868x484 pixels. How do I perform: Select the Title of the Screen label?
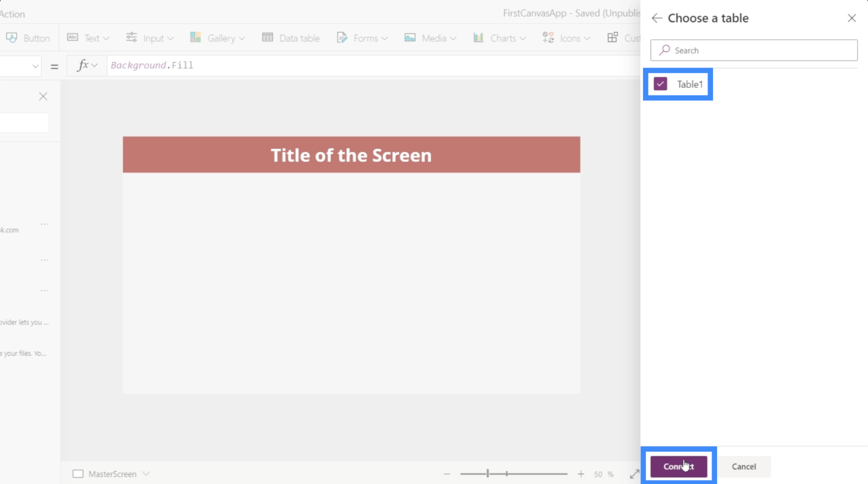click(351, 155)
